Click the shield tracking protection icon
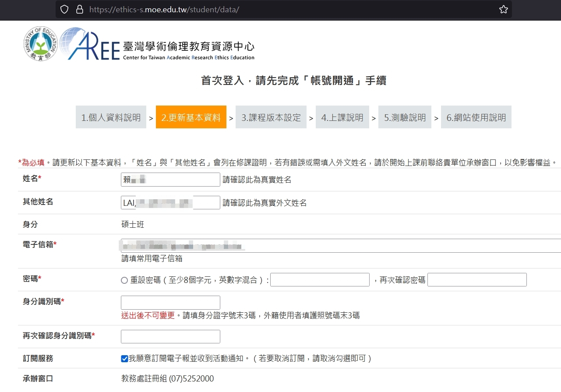Screen dimensions: 561x392 click(64, 9)
